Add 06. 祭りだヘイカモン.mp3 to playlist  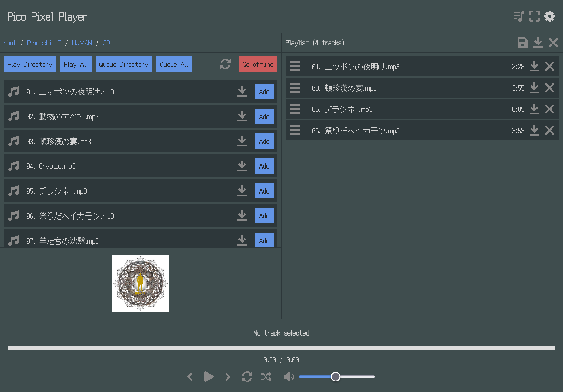coord(264,216)
